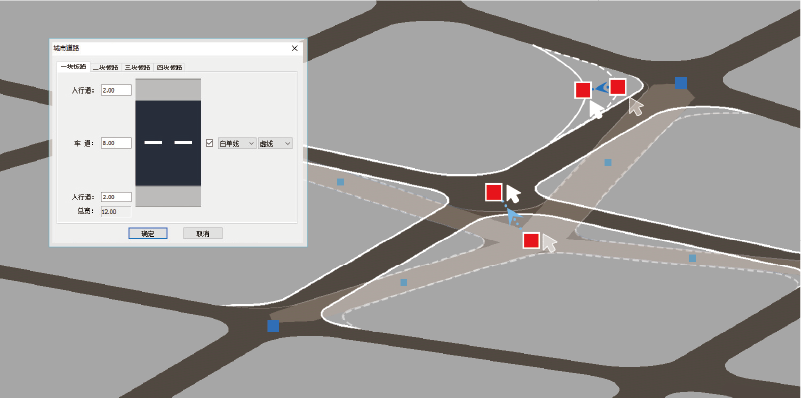Click the red marker right of the eye icon
The height and width of the screenshot is (398, 801).
618,87
